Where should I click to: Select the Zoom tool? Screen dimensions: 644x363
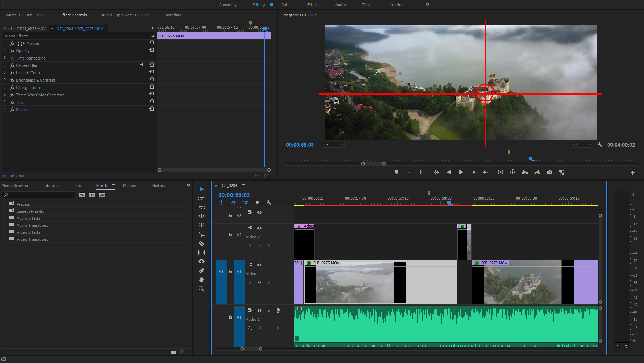(x=201, y=289)
